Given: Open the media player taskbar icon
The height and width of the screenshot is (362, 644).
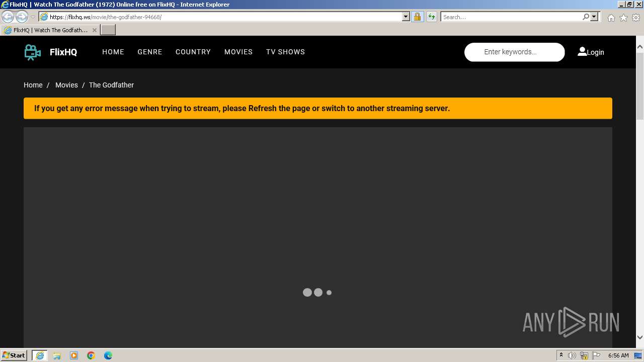Looking at the screenshot, I should coord(74,355).
